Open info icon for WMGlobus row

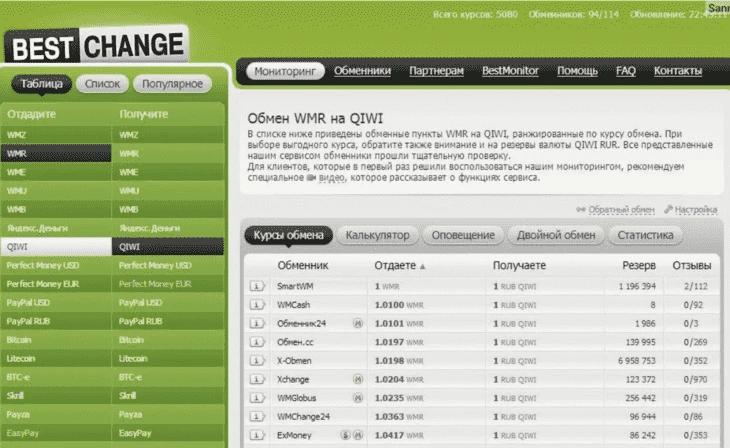pos(257,398)
